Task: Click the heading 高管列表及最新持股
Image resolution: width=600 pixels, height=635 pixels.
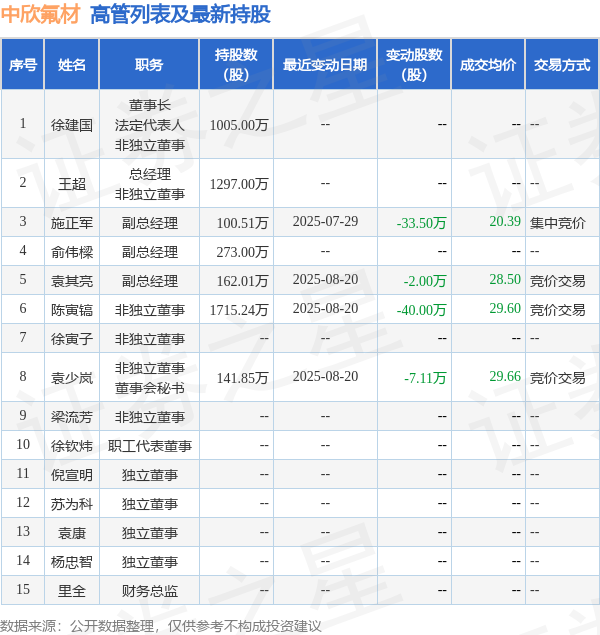Action: 180,15
